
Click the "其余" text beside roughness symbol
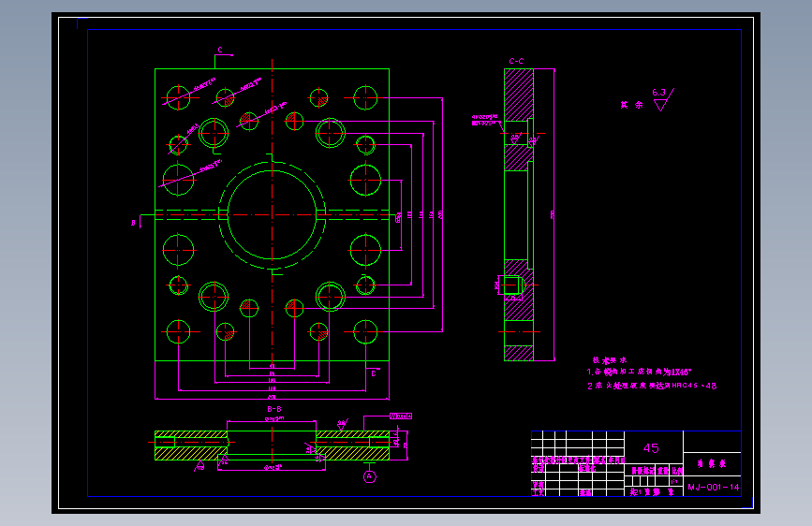pyautogui.click(x=632, y=105)
